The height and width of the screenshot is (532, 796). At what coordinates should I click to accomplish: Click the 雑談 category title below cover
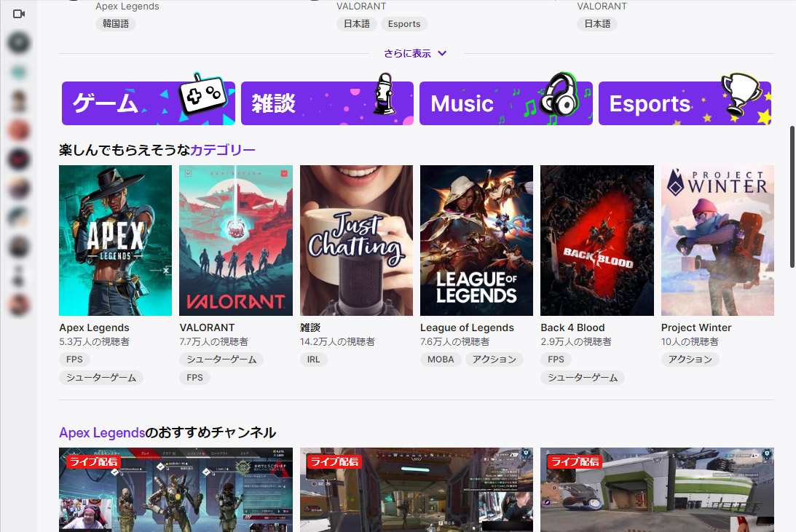click(x=310, y=327)
